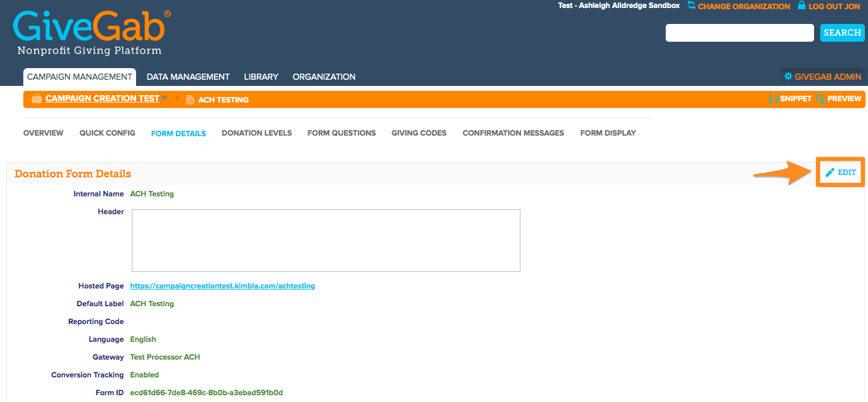Click the Campaign Creation Test breadcrumb link
Image resolution: width=868 pixels, height=402 pixels.
click(x=102, y=98)
